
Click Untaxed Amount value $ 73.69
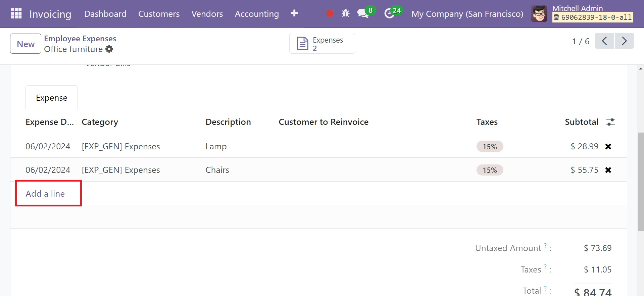click(598, 248)
